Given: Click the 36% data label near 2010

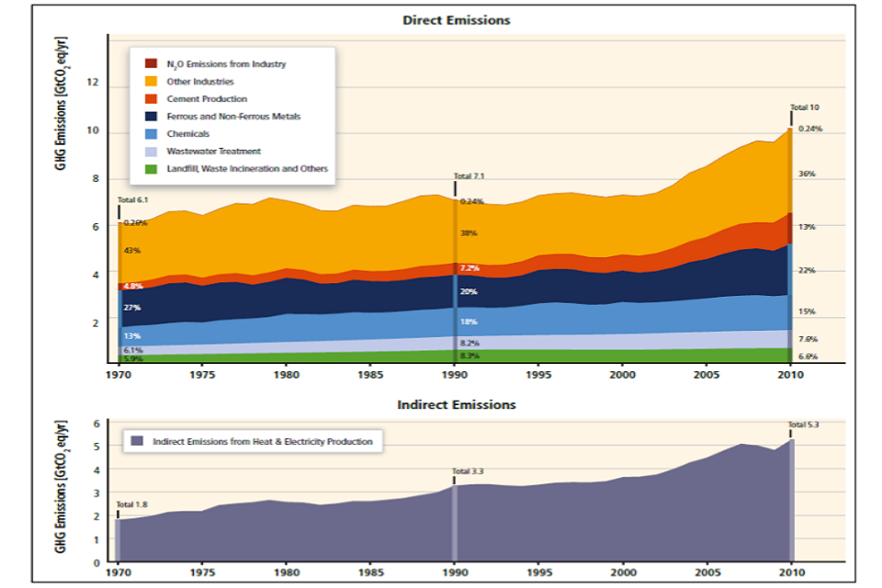Looking at the screenshot, I should [807, 174].
